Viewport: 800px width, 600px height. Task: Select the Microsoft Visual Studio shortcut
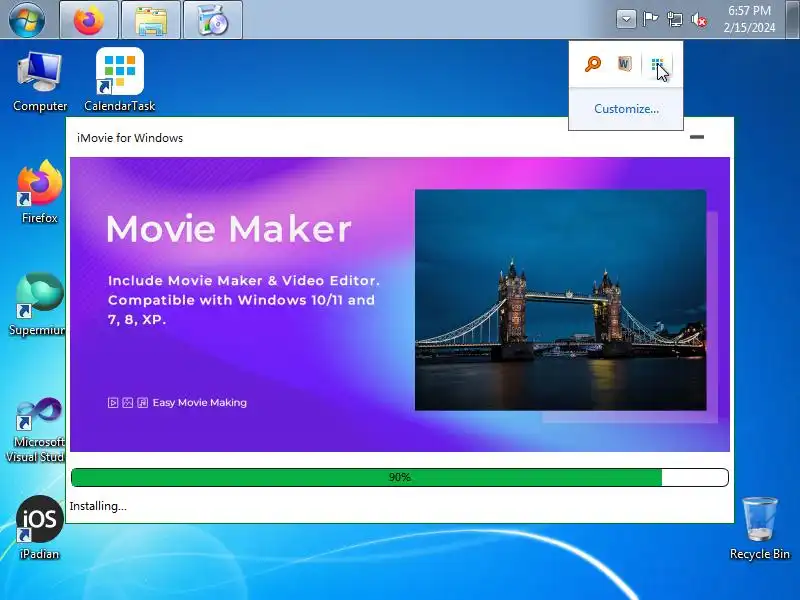[x=36, y=430]
